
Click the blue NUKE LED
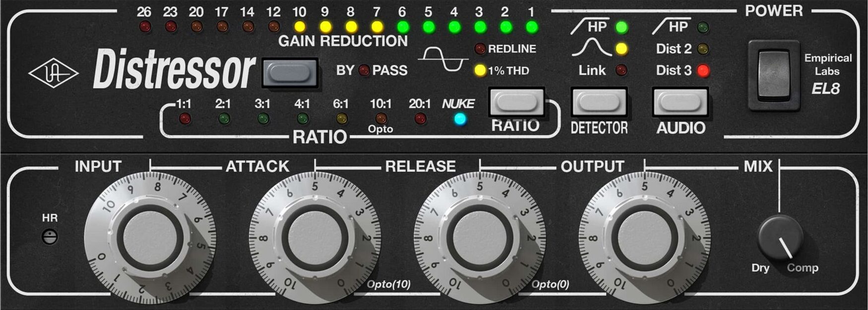point(460,119)
